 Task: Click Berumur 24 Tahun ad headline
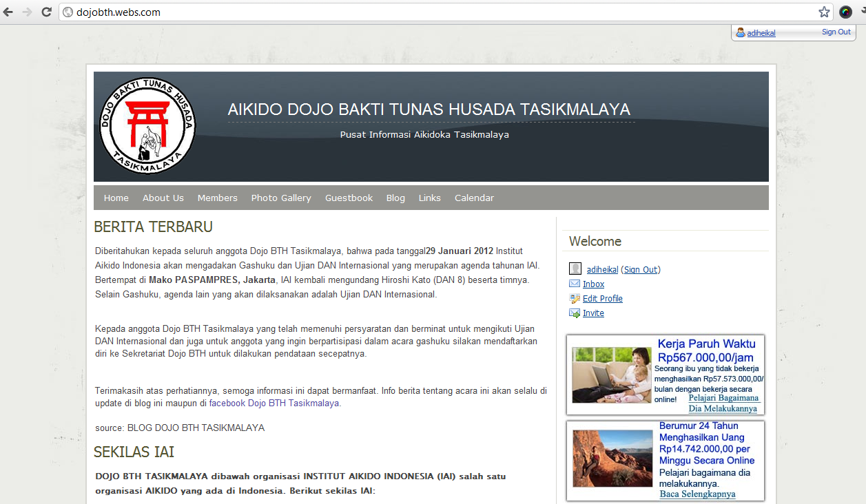[x=706, y=443]
